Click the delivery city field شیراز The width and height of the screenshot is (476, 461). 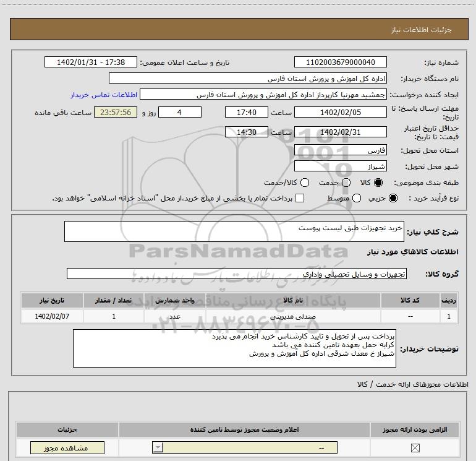340,166
